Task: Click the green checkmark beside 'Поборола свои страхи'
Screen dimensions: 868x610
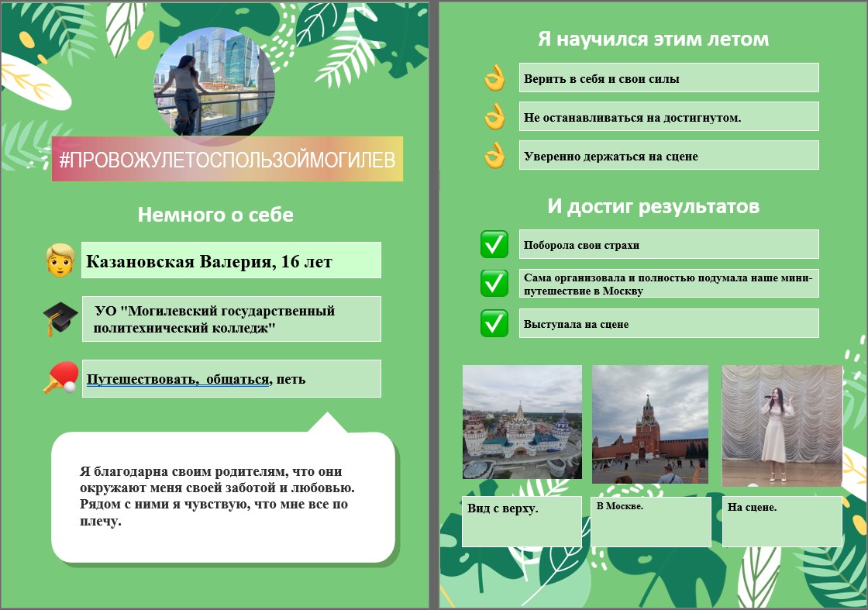Action: [x=494, y=244]
